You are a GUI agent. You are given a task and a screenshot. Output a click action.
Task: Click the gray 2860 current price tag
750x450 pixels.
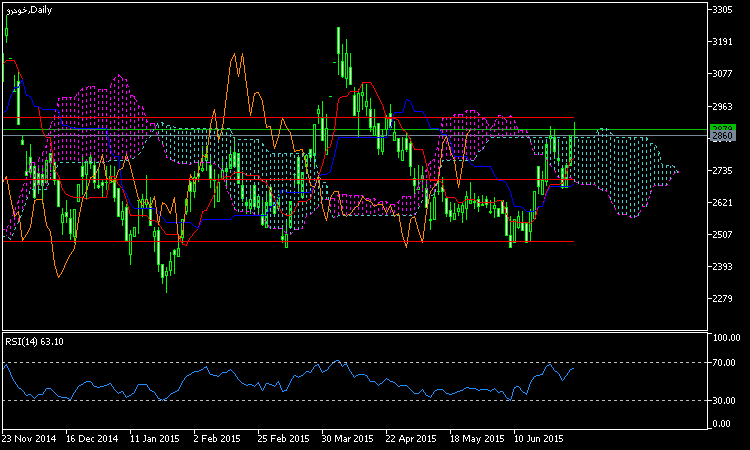[722, 136]
